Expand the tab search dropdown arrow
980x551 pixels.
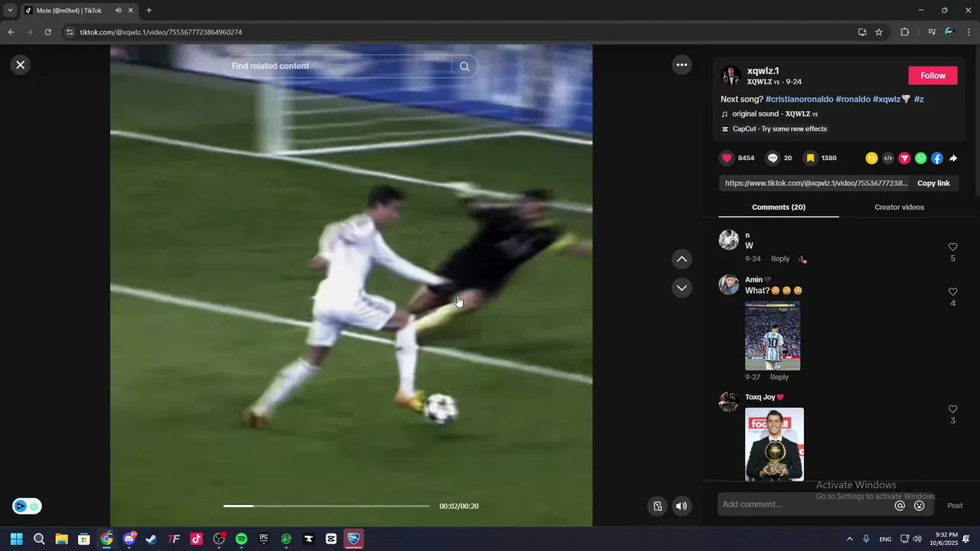10,11
